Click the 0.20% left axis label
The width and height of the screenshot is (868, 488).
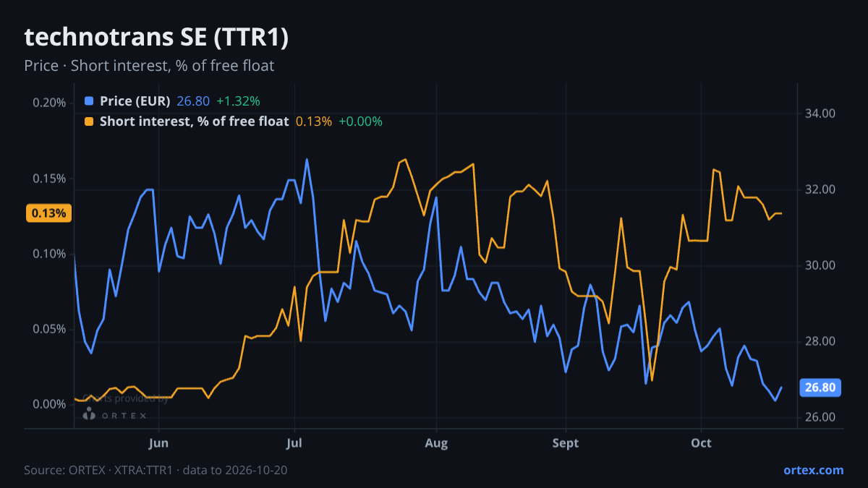(49, 103)
